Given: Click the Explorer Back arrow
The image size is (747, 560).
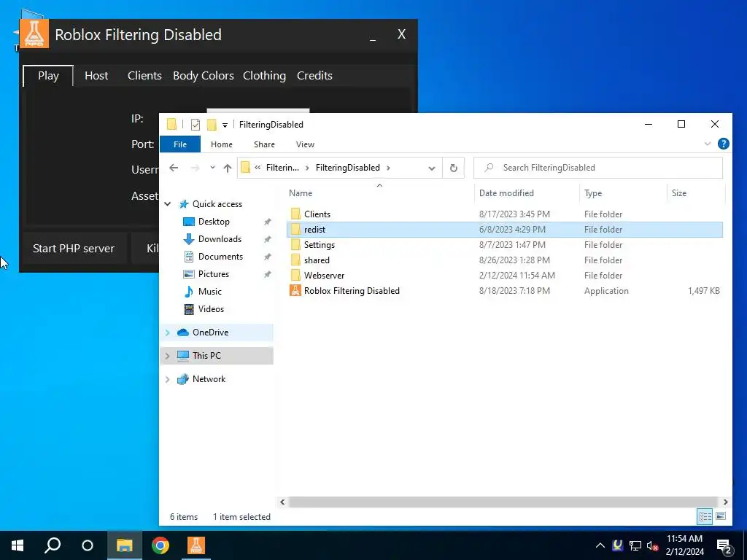Looking at the screenshot, I should [174, 168].
